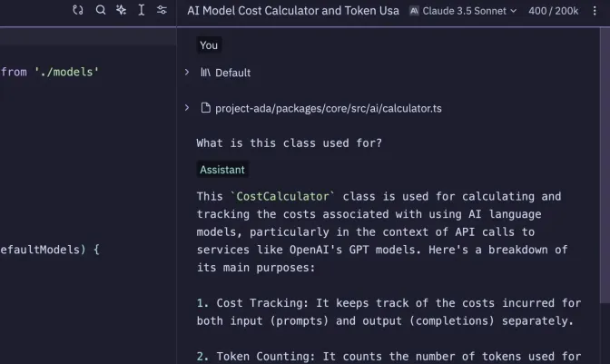Toggle the Assistant role label
Viewport: 610px width, 364px height.
222,169
